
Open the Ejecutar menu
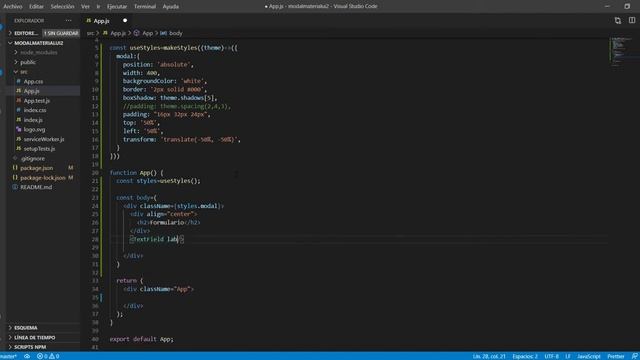[117, 7]
